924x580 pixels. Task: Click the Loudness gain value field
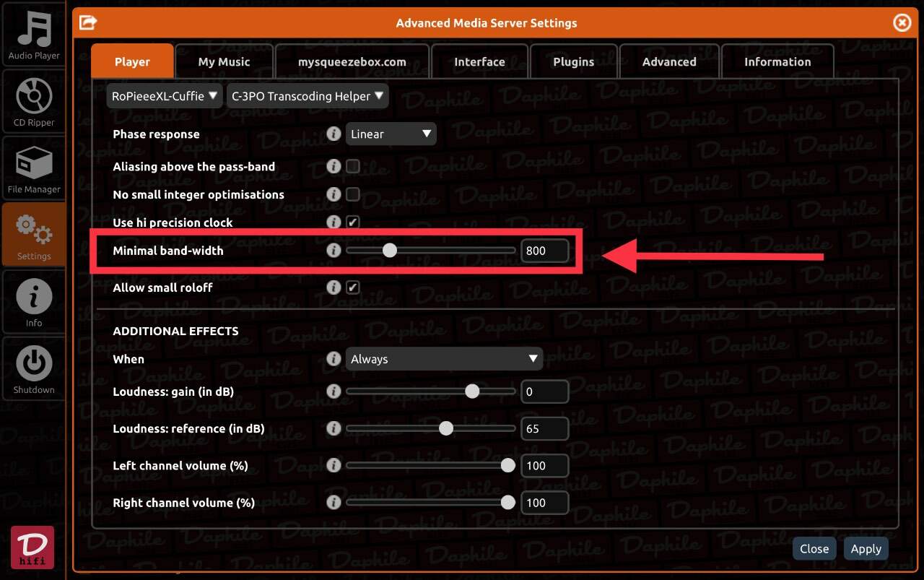(x=545, y=391)
